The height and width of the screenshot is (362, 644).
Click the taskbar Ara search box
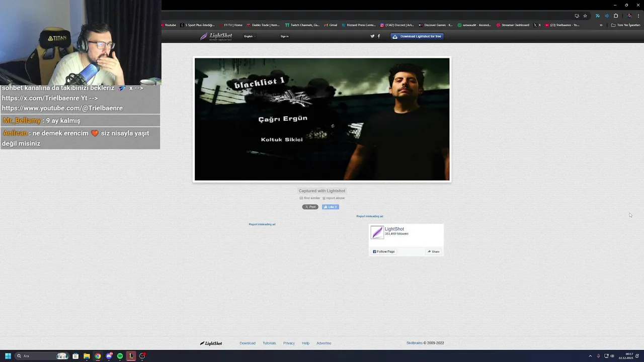42,356
